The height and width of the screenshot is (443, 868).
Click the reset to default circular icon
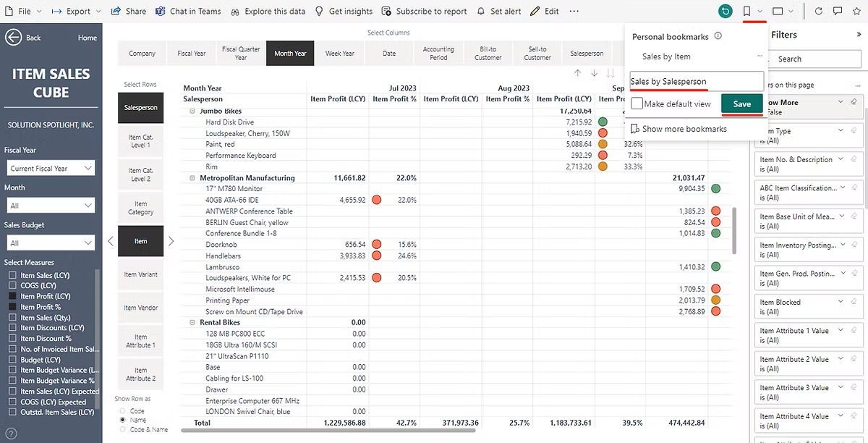[725, 12]
